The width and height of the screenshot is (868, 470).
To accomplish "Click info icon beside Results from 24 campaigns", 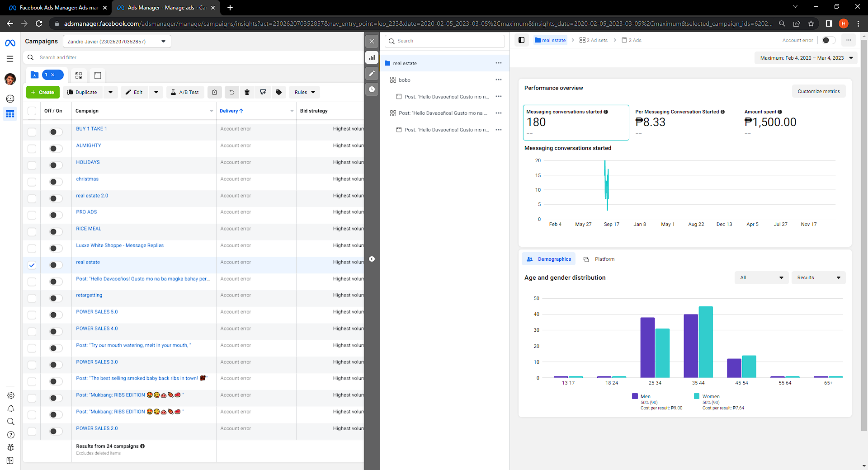I will (142, 446).
